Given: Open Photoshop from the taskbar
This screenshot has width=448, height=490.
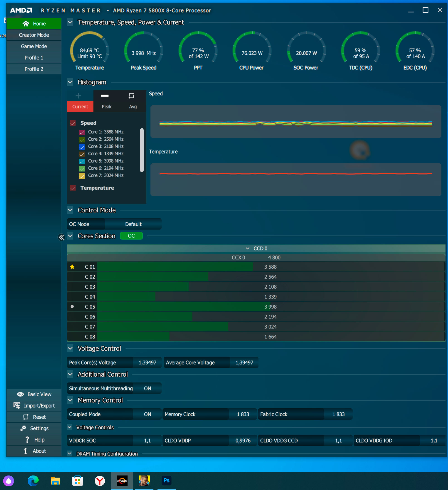Looking at the screenshot, I should click(x=166, y=480).
